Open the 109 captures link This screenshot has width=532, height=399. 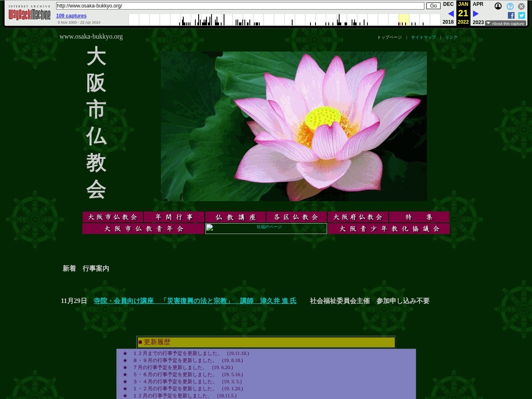pyautogui.click(x=71, y=16)
